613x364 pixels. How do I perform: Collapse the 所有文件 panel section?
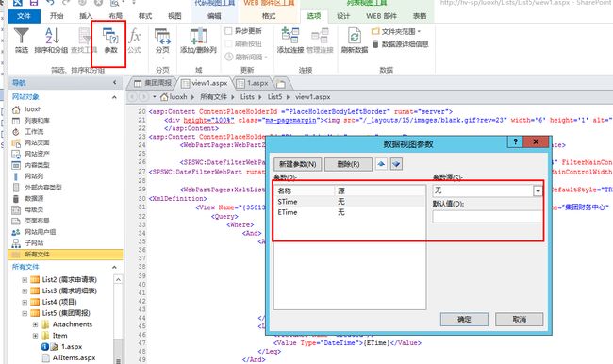114,267
